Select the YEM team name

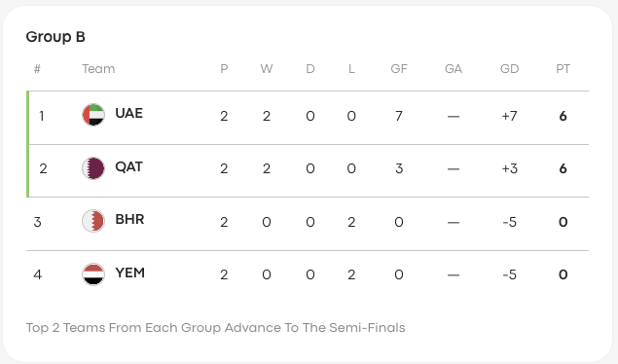[130, 273]
